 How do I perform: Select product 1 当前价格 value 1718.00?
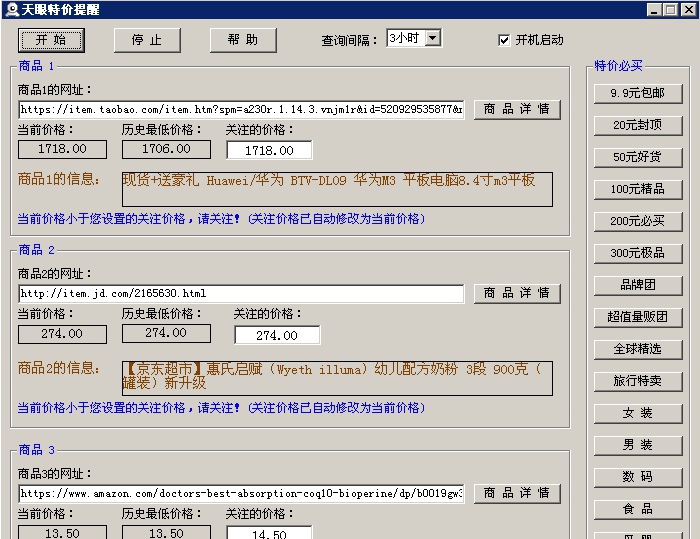[x=62, y=149]
